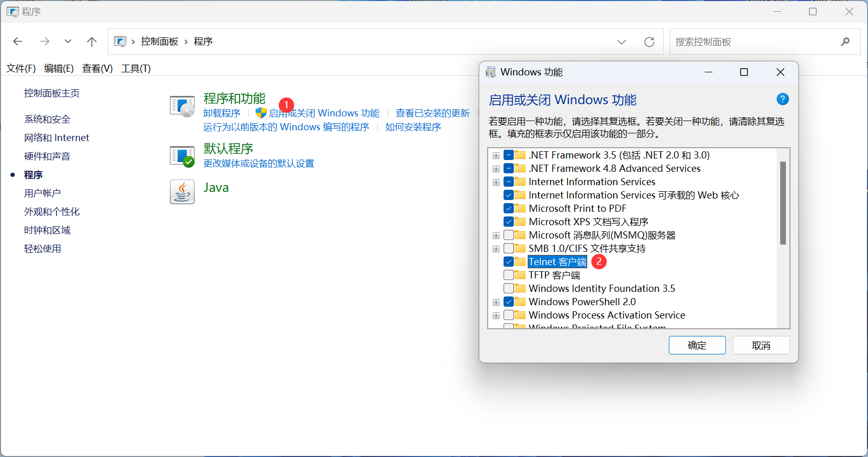Click 启用或关闭 Windows 功能 link
868x457 pixels.
(324, 113)
